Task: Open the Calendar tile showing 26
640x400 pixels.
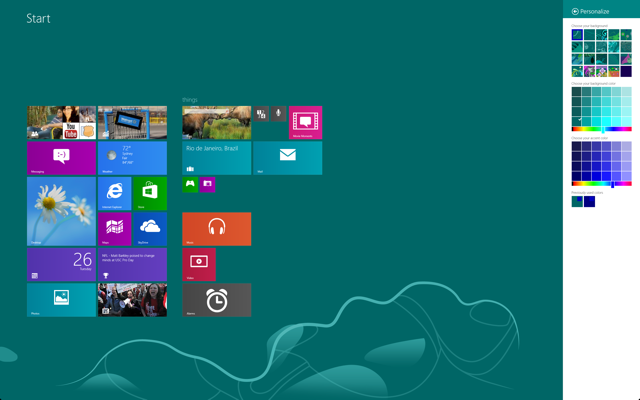Action: 61,264
